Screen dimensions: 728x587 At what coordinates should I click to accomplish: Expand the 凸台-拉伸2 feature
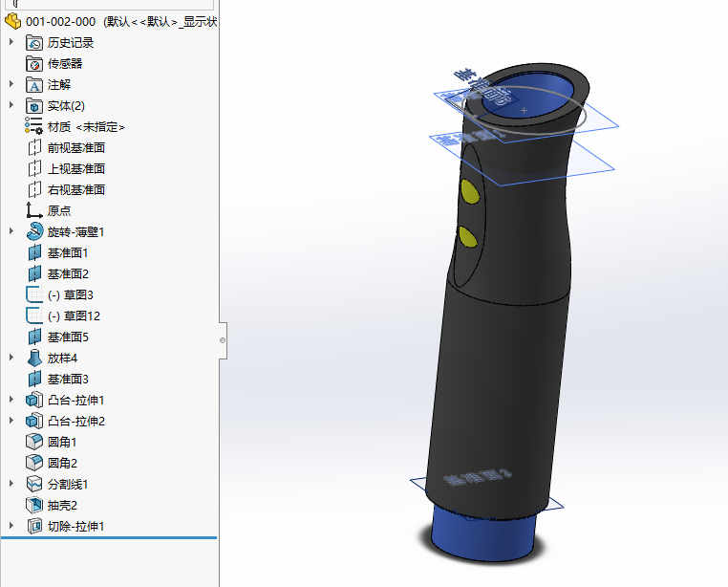[11, 420]
